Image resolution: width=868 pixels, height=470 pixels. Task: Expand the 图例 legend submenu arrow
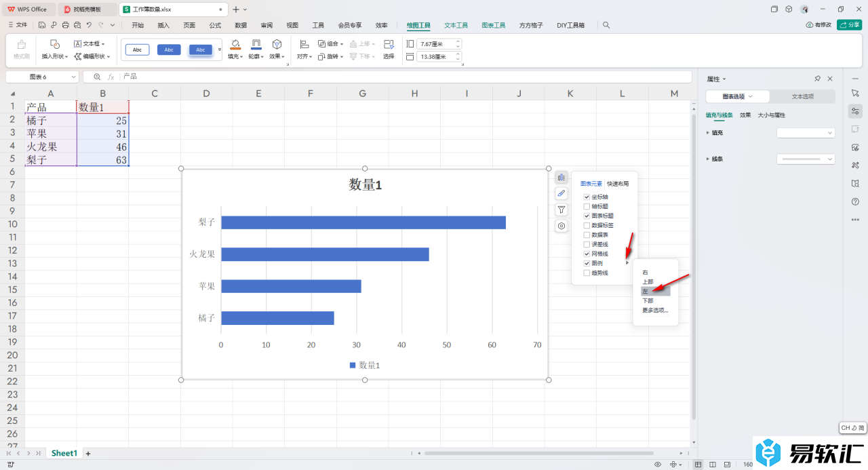(x=627, y=263)
